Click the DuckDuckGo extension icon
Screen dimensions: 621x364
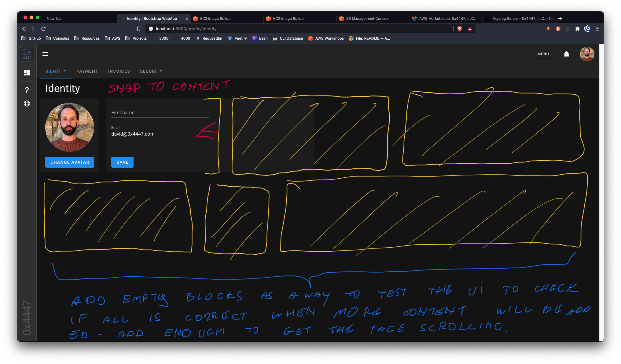coord(558,29)
